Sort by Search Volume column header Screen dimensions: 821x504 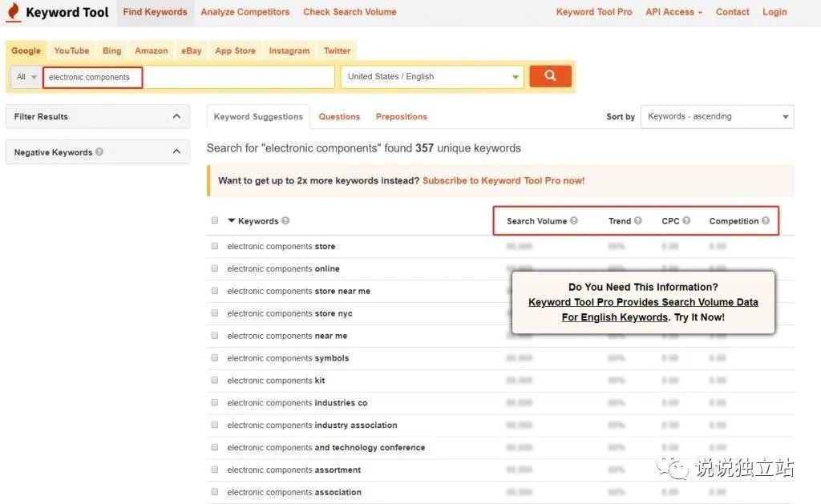click(x=536, y=221)
